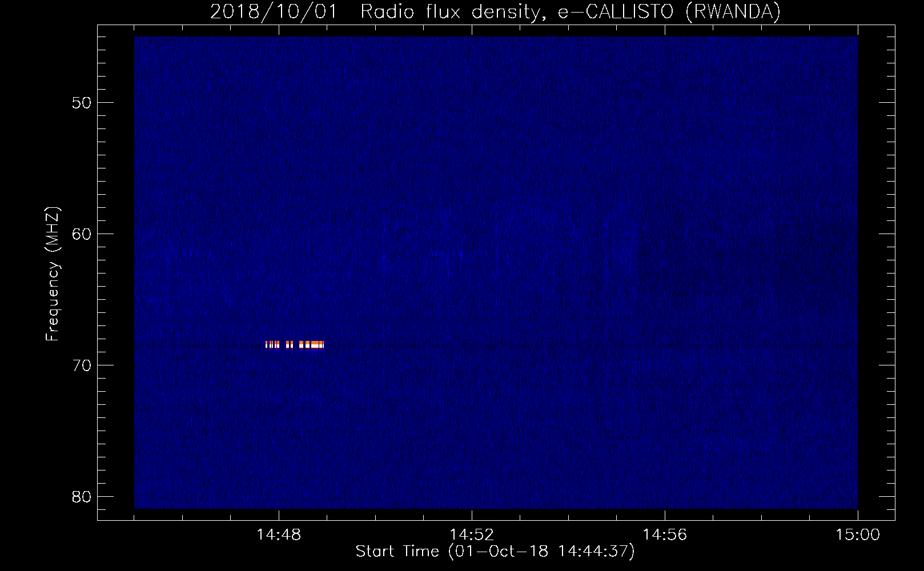Image resolution: width=924 pixels, height=571 pixels.
Task: Click the 50 MHz frequency tick label
Action: click(82, 103)
